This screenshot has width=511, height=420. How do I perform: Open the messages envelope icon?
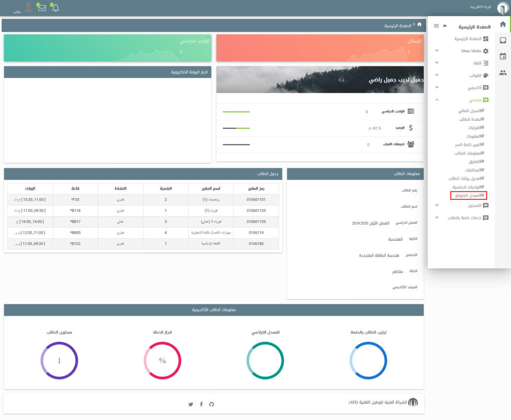[x=42, y=8]
